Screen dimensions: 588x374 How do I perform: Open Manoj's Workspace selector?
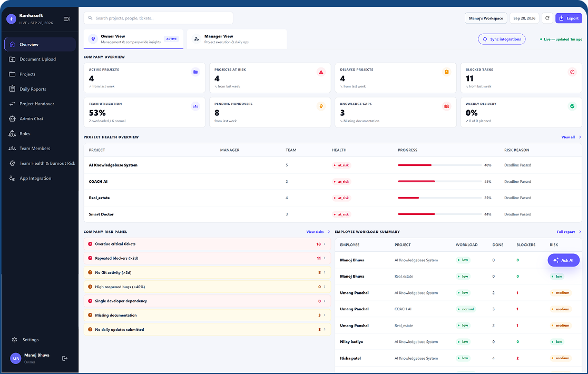[x=486, y=18]
